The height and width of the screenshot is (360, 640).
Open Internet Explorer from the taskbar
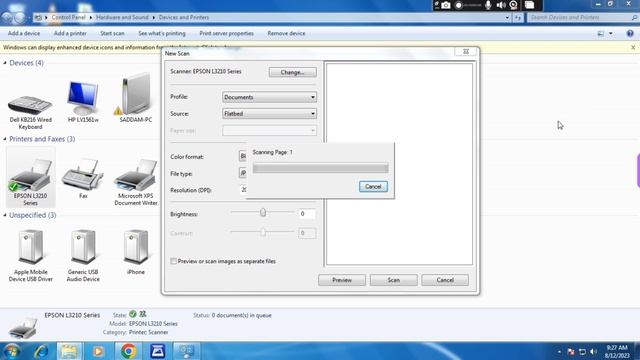pyautogui.click(x=41, y=351)
